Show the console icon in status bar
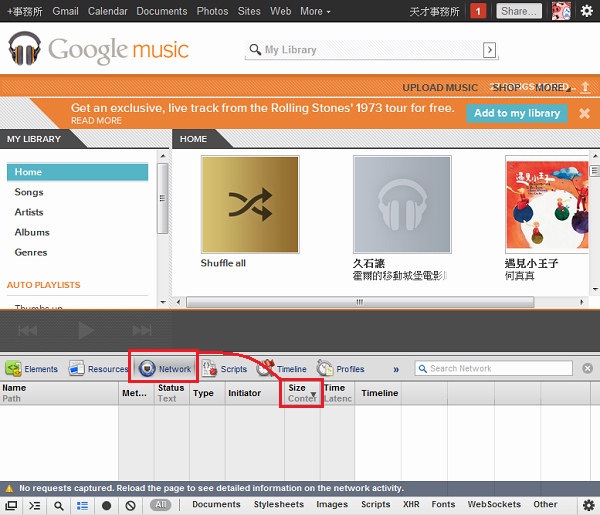The image size is (600, 515). point(34,505)
